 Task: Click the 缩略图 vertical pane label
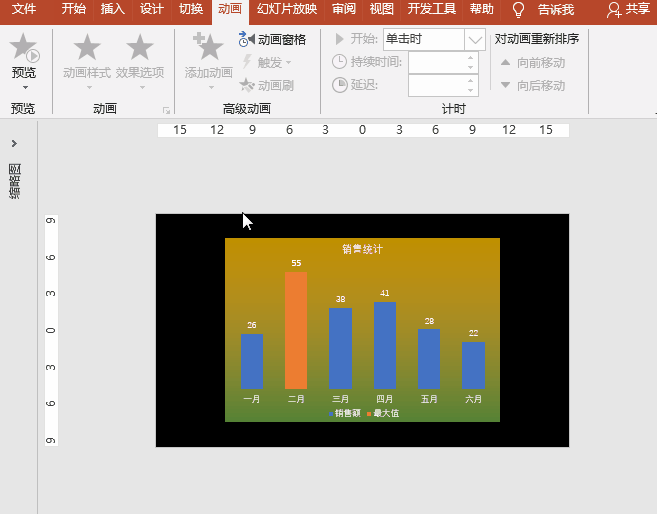[15, 181]
